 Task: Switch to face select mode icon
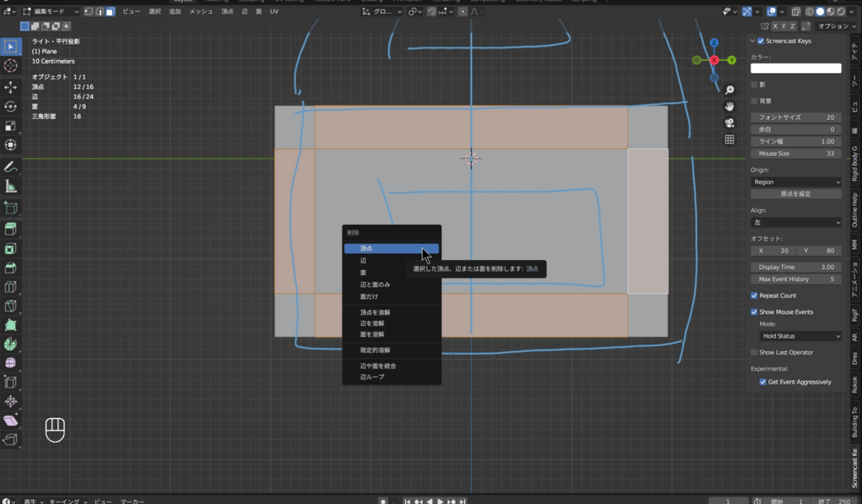(x=110, y=11)
